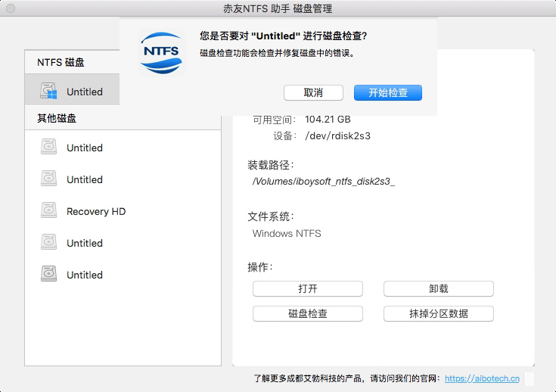Click the 装载路径 label
The image size is (556, 392).
271,165
